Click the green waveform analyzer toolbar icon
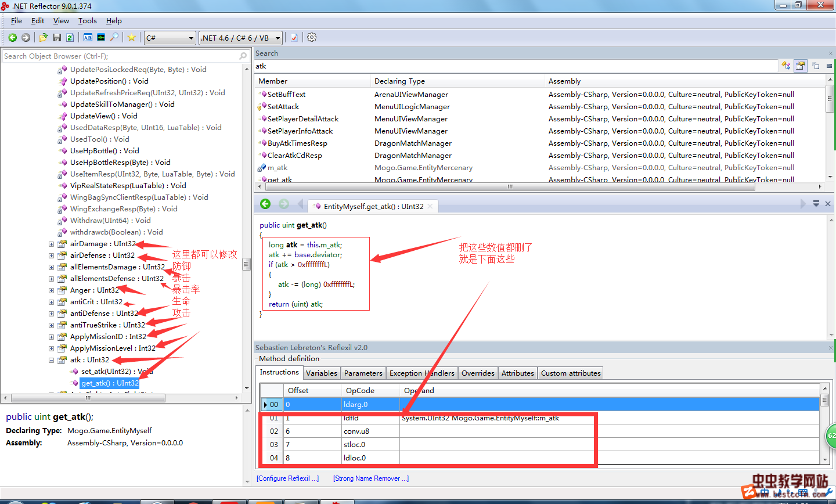 pyautogui.click(x=101, y=38)
